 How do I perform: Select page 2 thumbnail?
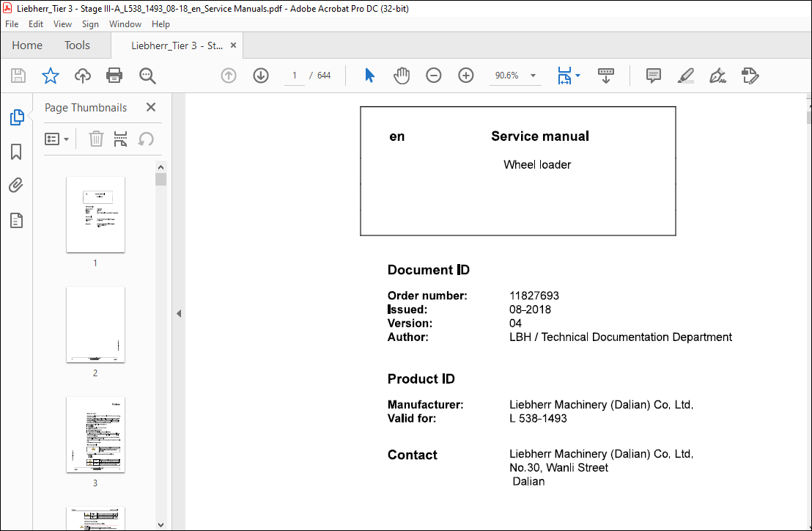coord(95,324)
